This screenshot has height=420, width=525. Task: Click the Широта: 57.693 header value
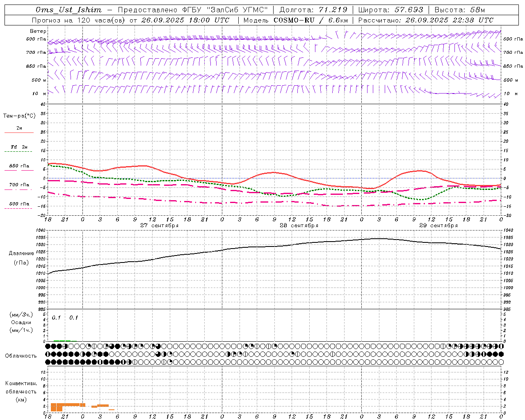[x=390, y=10]
